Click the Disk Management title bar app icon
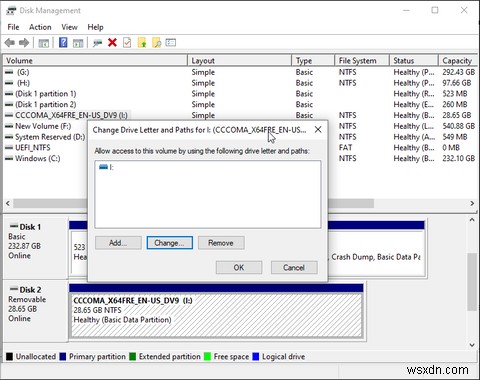This screenshot has height=380, width=480. (11, 11)
